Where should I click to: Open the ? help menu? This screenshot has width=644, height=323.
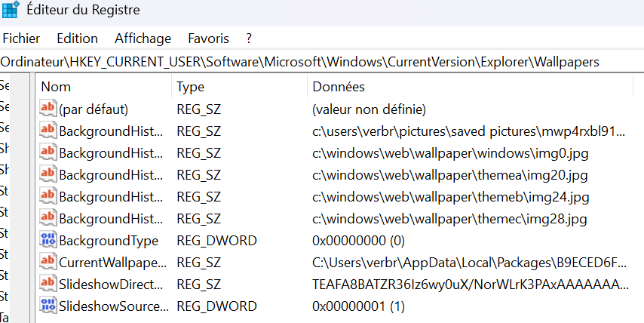(249, 38)
